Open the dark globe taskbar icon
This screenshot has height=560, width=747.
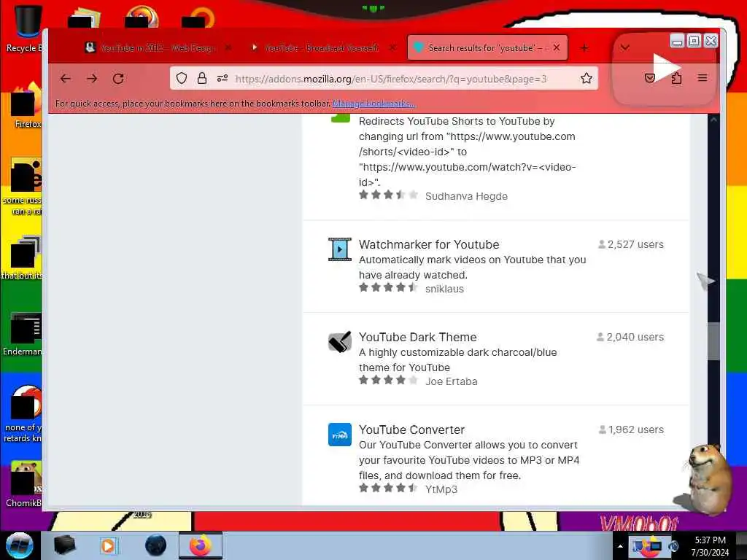(x=155, y=545)
